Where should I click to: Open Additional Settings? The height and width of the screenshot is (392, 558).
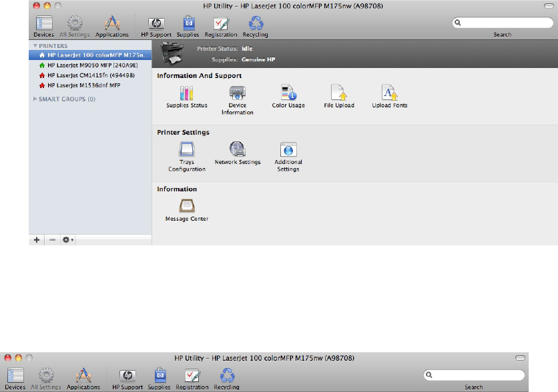[x=288, y=157]
